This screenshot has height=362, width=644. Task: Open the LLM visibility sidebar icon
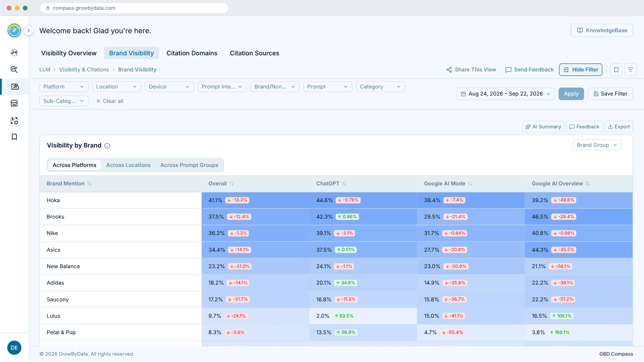[15, 86]
